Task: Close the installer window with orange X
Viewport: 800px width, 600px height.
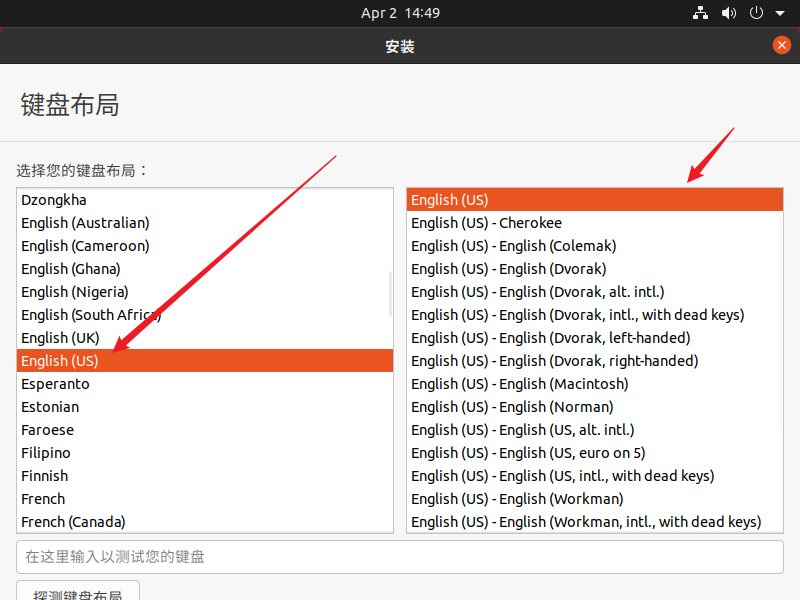Action: click(x=781, y=45)
